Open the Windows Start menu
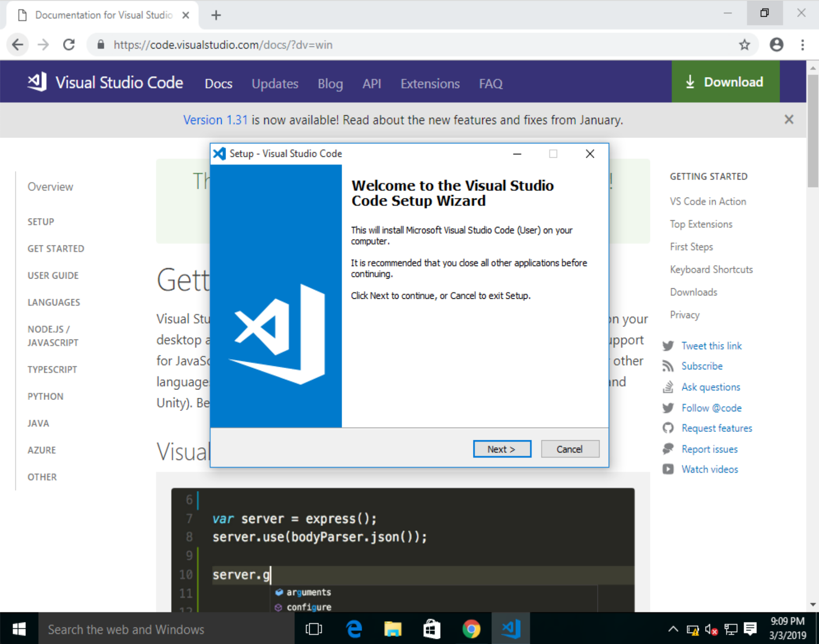 tap(19, 629)
